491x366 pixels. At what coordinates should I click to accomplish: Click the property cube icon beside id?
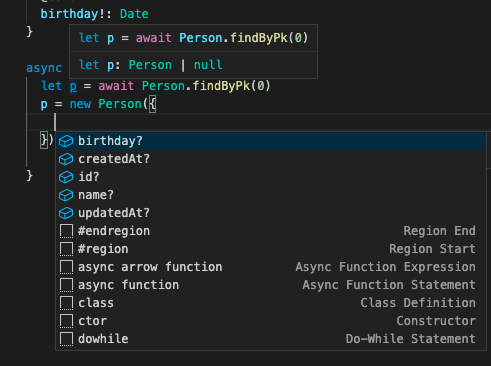click(66, 177)
